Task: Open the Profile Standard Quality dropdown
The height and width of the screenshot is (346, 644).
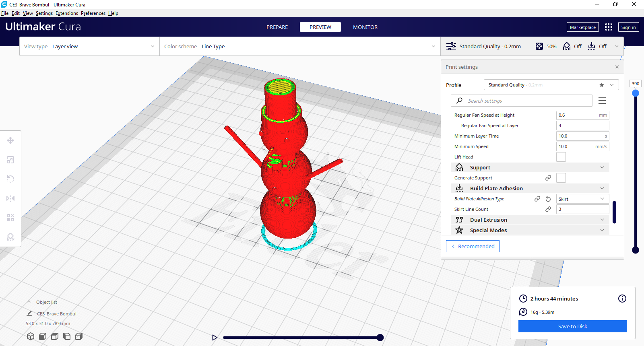Action: coord(551,85)
